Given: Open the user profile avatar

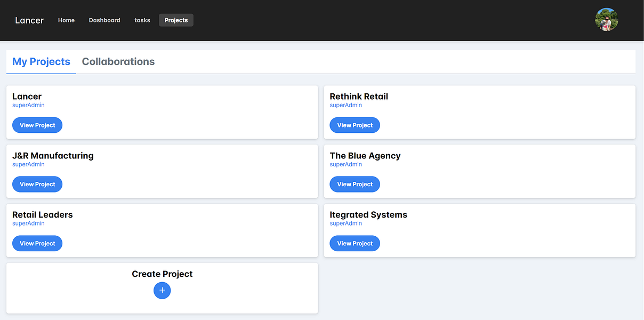Looking at the screenshot, I should (606, 20).
